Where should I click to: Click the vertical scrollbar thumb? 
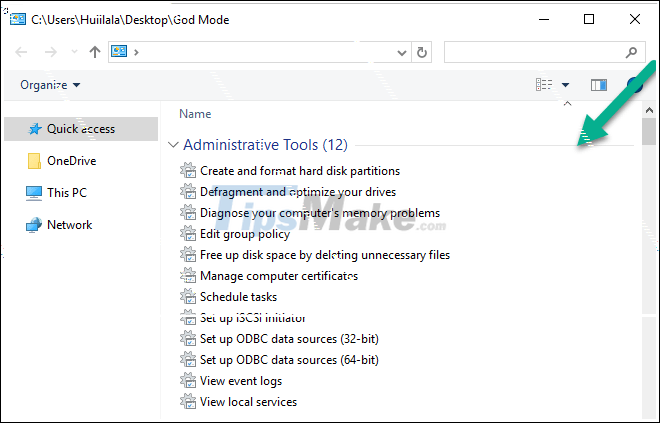pos(649,132)
